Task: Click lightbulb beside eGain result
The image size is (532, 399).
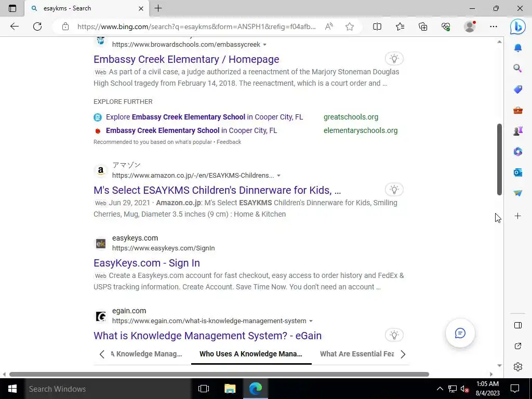Action: tap(394, 335)
